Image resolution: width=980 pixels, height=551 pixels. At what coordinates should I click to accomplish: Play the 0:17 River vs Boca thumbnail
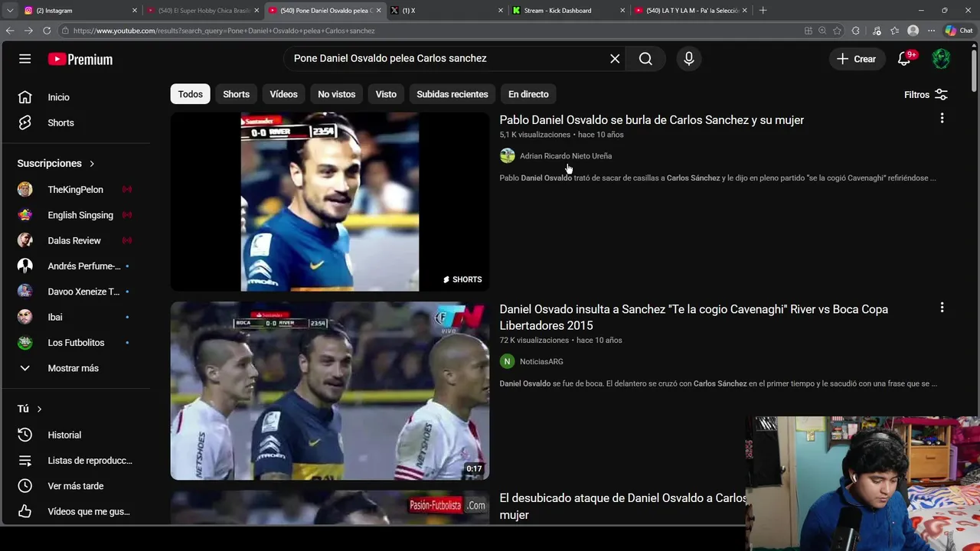330,391
